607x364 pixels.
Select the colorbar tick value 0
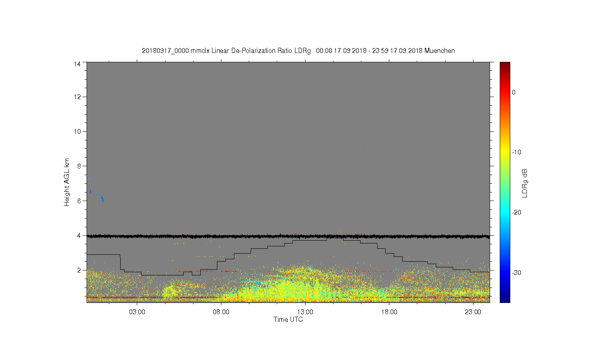pyautogui.click(x=514, y=92)
